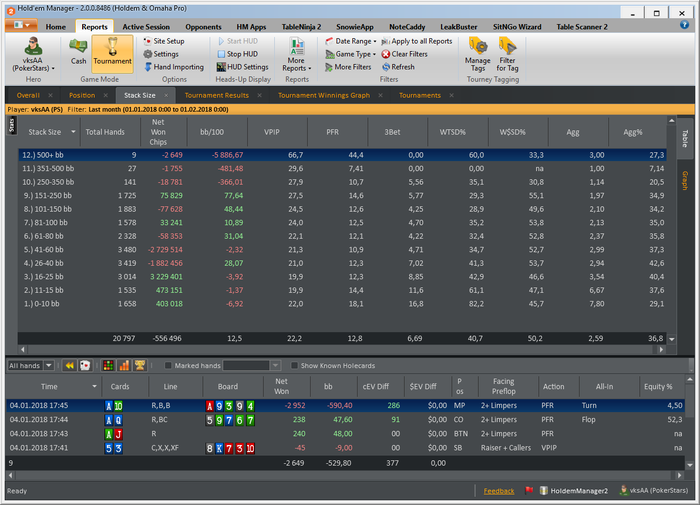Refresh the report
This screenshot has height=505, width=700.
pyautogui.click(x=398, y=67)
